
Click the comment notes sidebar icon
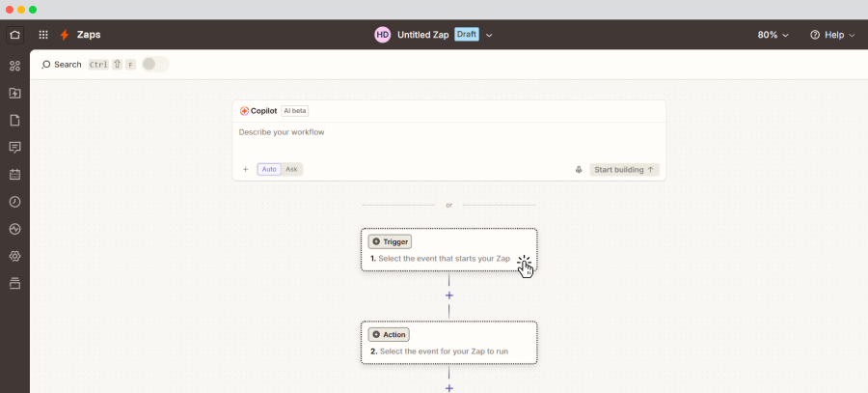pos(14,148)
